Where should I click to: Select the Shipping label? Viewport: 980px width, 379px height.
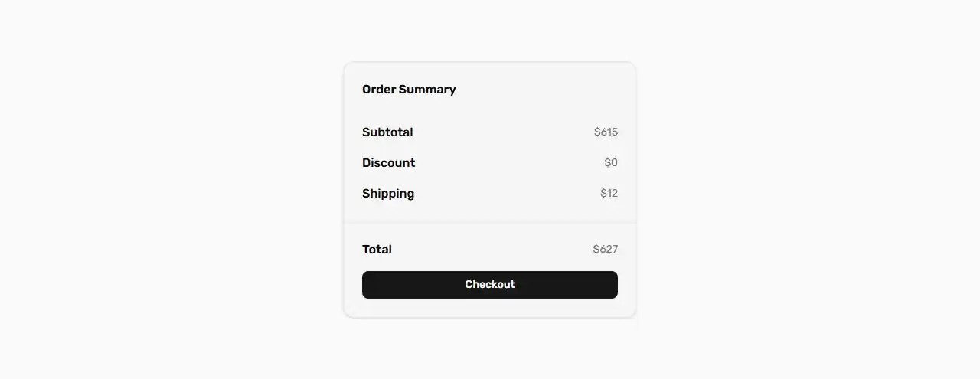point(388,194)
